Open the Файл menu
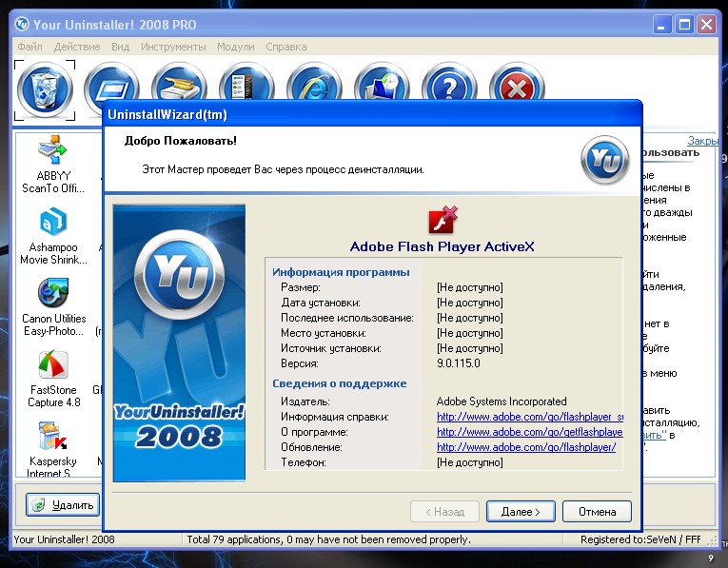This screenshot has width=728, height=568. (x=30, y=47)
